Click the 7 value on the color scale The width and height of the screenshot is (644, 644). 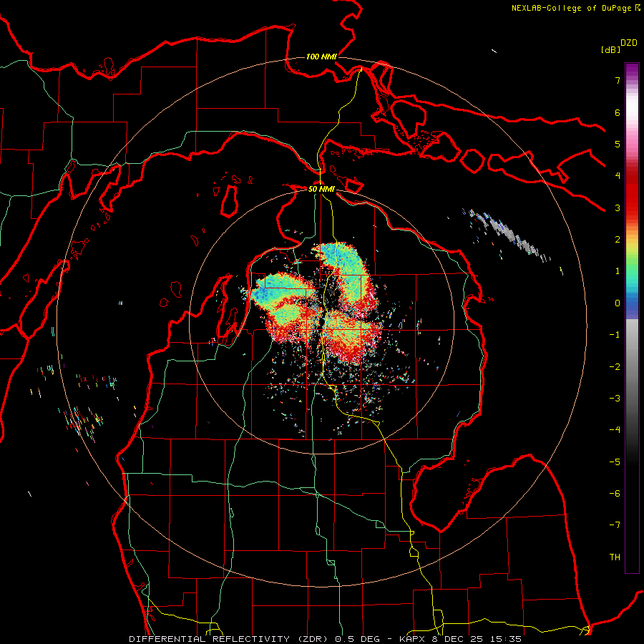click(x=618, y=80)
